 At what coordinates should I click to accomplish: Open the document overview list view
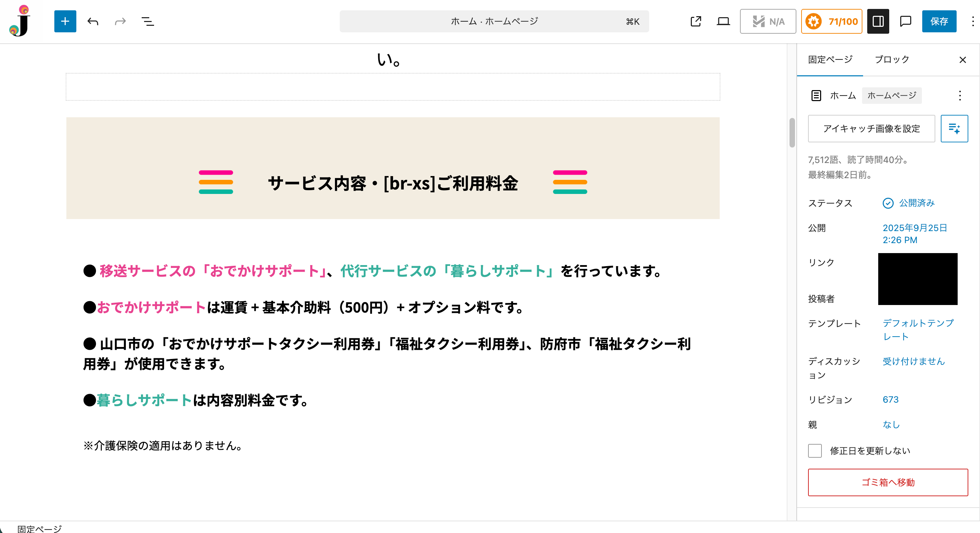(148, 21)
